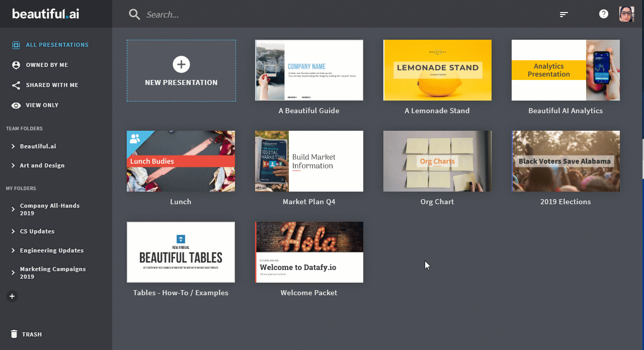644x350 pixels.
Task: Open CS Updates folder label
Action: point(37,231)
